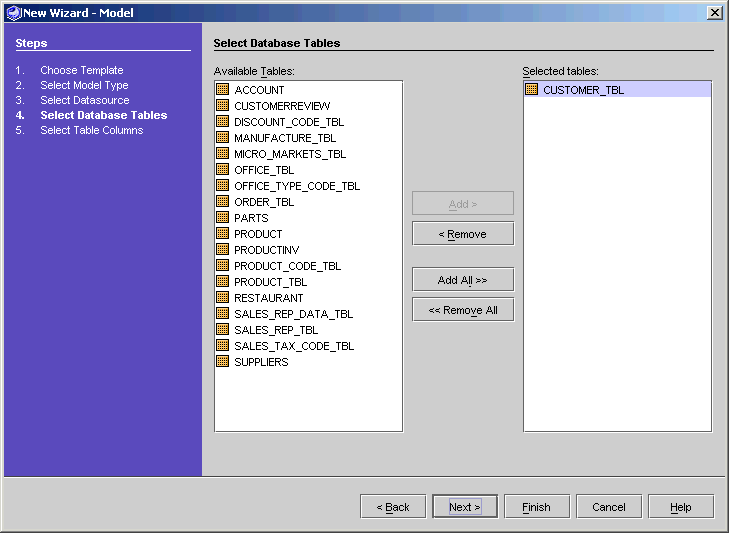The image size is (729, 533).
Task: Select the OFFICE_TYPE_CODE_TBL entry
Action: (x=297, y=186)
